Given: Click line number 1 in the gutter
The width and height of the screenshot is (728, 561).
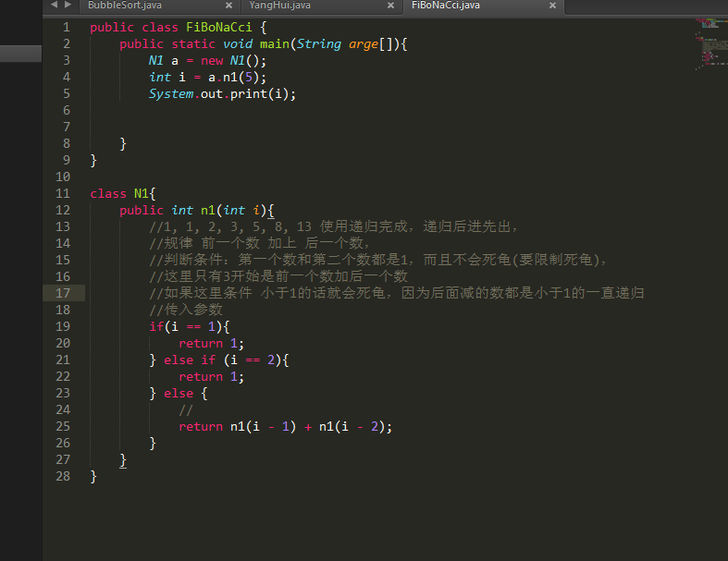Looking at the screenshot, I should tap(67, 28).
